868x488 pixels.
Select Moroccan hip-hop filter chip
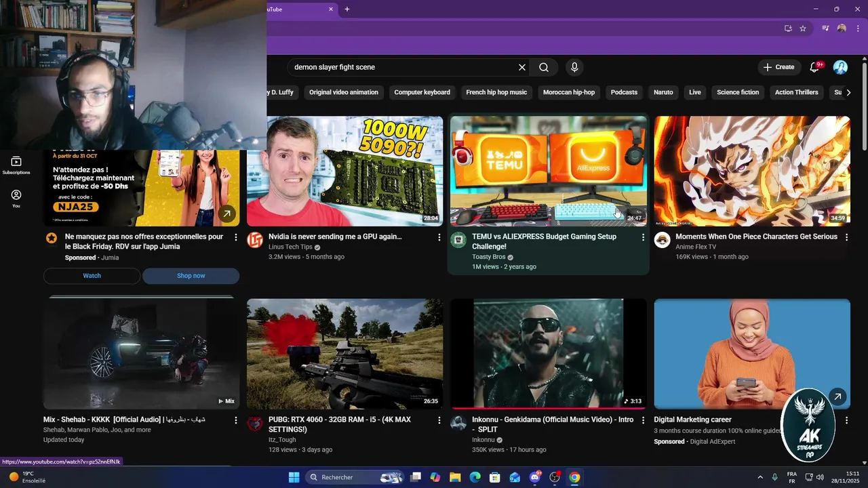pyautogui.click(x=569, y=92)
